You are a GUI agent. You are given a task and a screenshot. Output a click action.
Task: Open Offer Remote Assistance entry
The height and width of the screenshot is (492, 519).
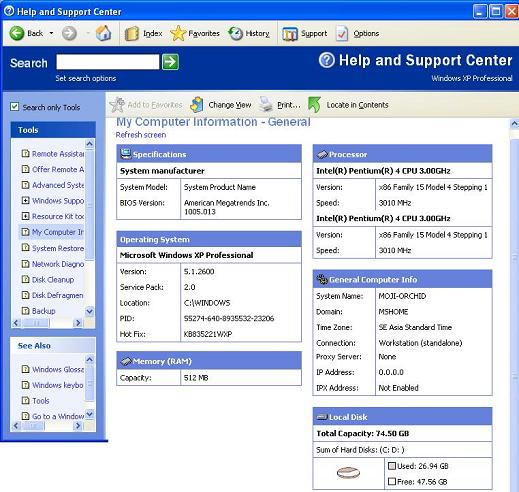(x=58, y=169)
